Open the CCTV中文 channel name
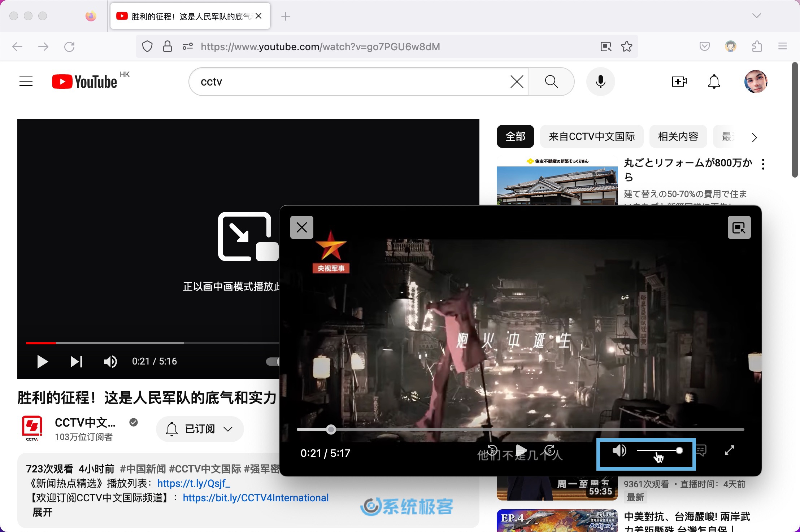The image size is (800, 532). pyautogui.click(x=85, y=422)
